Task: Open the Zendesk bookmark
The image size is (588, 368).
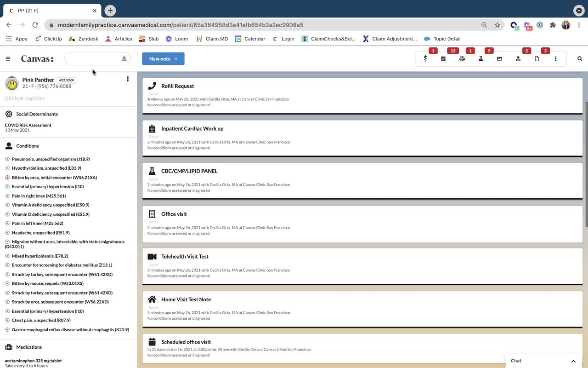Action: pyautogui.click(x=84, y=39)
